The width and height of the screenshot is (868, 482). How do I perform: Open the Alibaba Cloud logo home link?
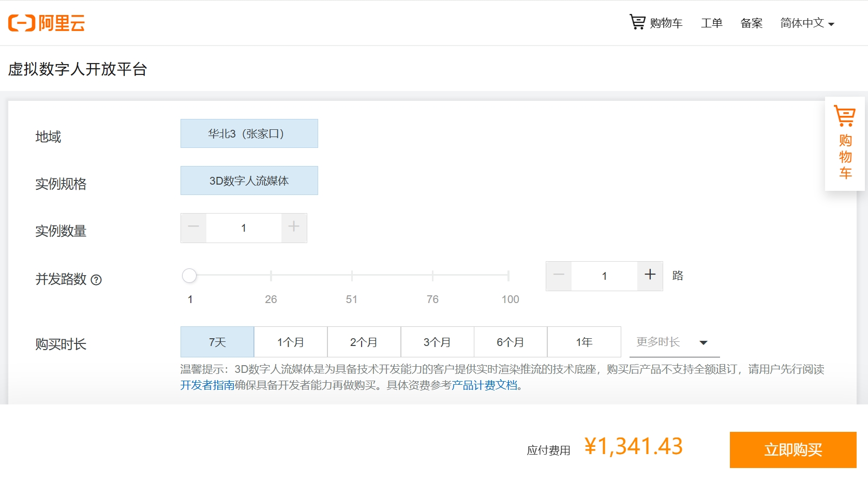point(47,23)
